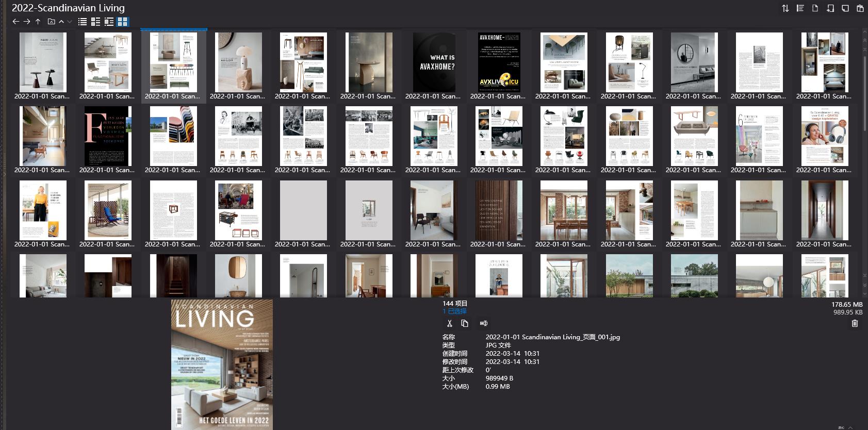The image size is (868, 430).
Task: Click the '名称' property label
Action: 449,337
